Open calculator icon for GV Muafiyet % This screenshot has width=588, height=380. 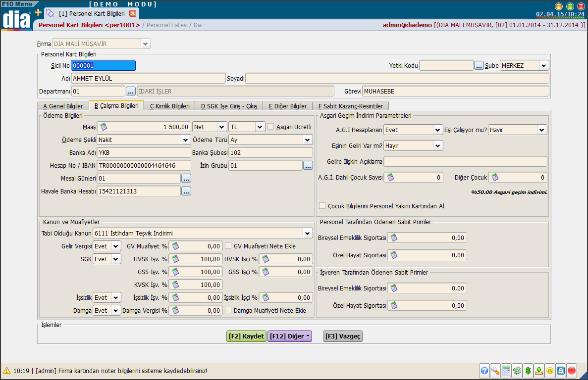click(175, 246)
